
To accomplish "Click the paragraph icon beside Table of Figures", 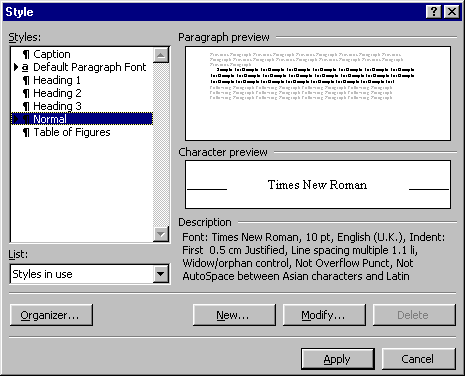I will pyautogui.click(x=26, y=132).
